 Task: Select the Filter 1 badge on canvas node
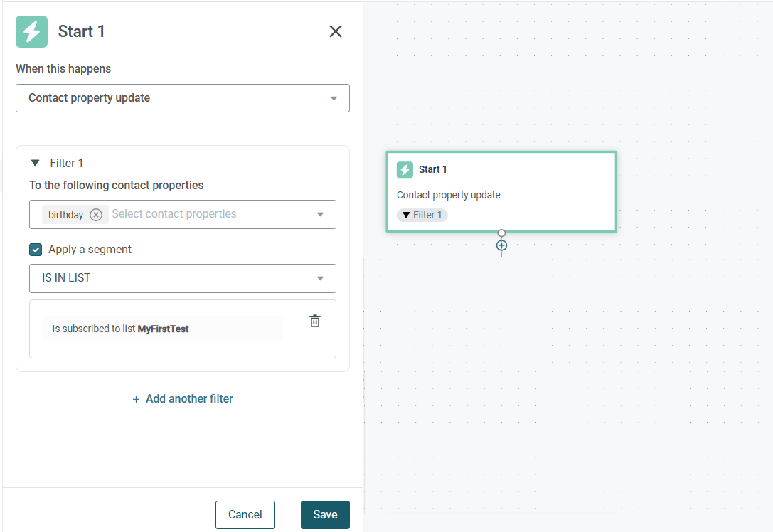click(422, 215)
